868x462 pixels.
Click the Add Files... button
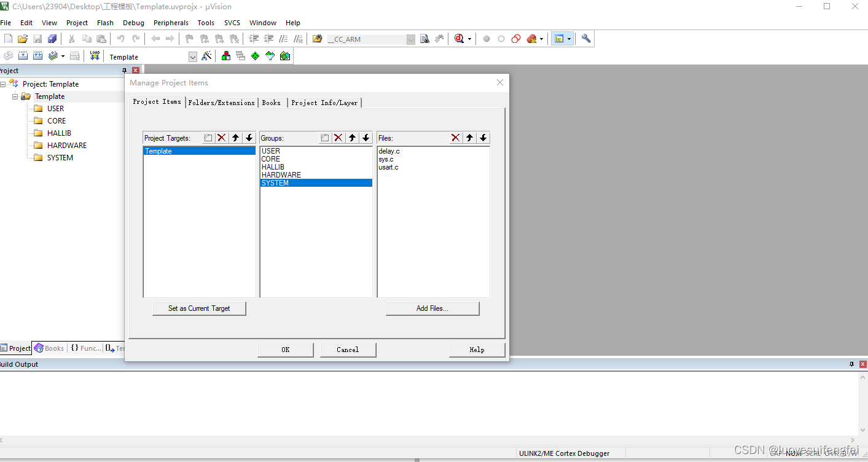432,308
